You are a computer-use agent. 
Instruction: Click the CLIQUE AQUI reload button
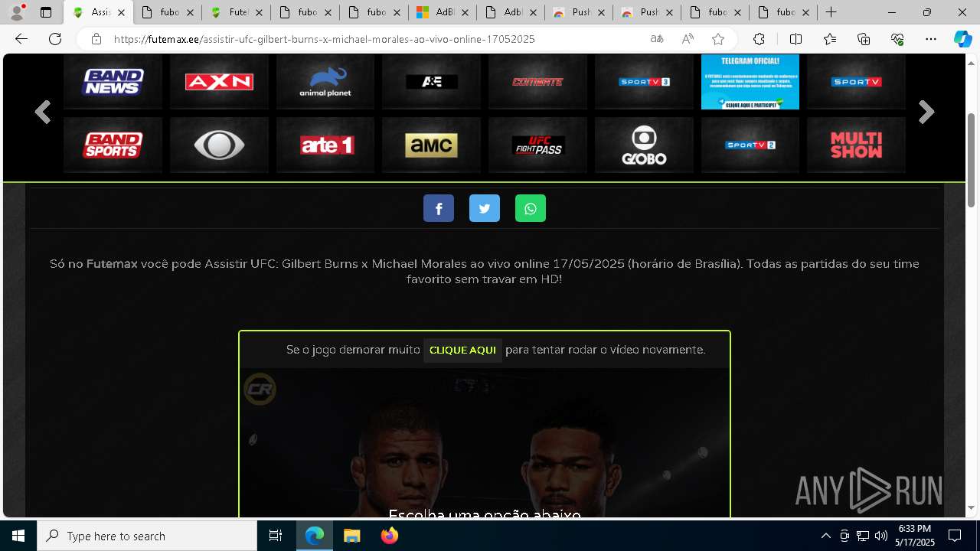(462, 350)
